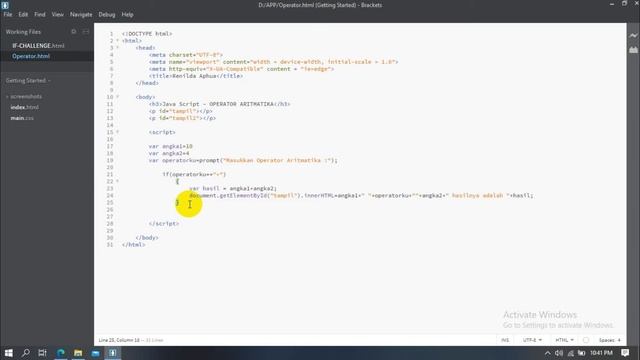This screenshot has width=640, height=360.
Task: Open the UTF-8 encoding dropdown
Action: 532,340
